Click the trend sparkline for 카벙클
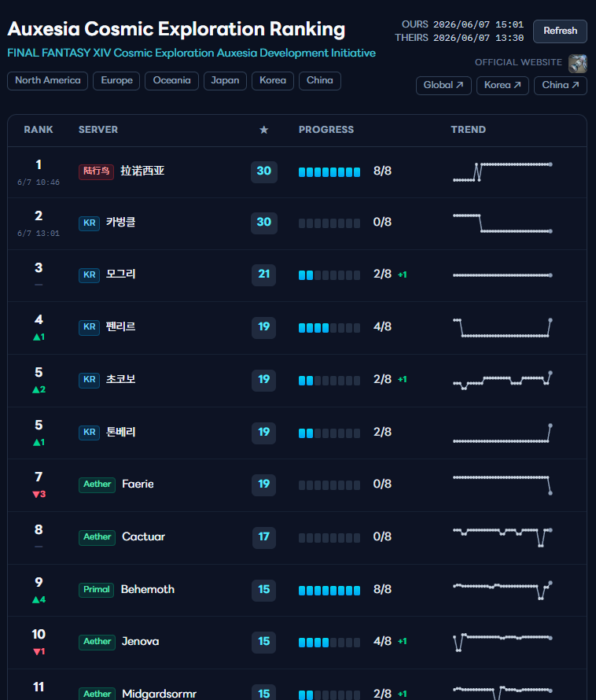 coord(502,223)
